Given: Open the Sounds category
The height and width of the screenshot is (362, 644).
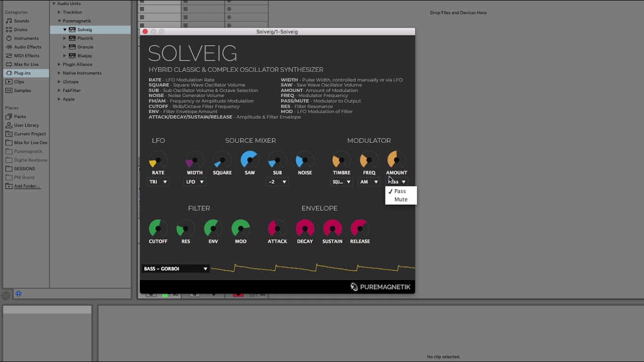Looking at the screenshot, I should click(x=21, y=21).
